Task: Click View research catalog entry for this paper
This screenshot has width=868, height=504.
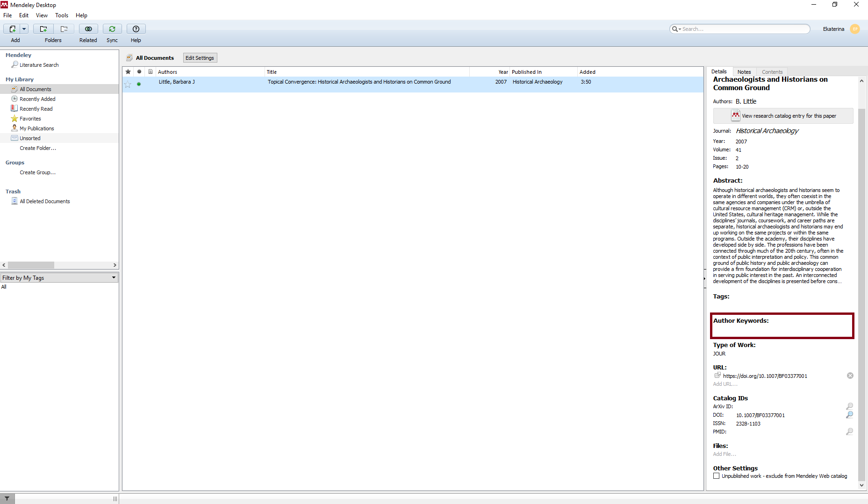Action: [783, 116]
